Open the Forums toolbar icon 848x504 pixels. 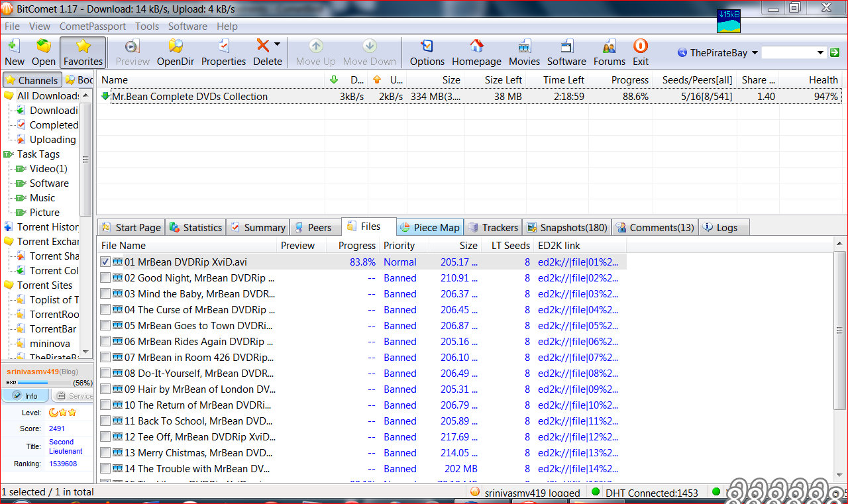click(609, 52)
